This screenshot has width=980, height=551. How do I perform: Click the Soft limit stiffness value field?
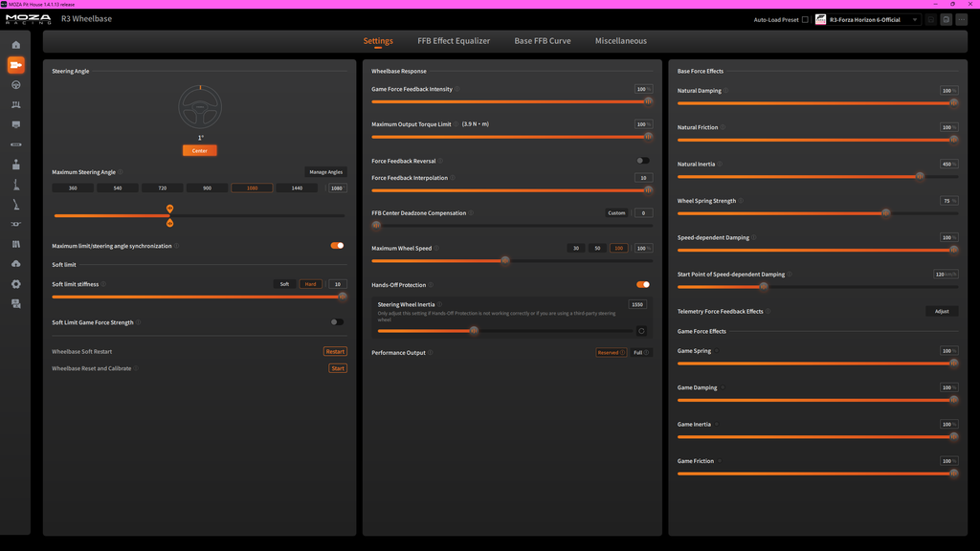click(x=338, y=284)
